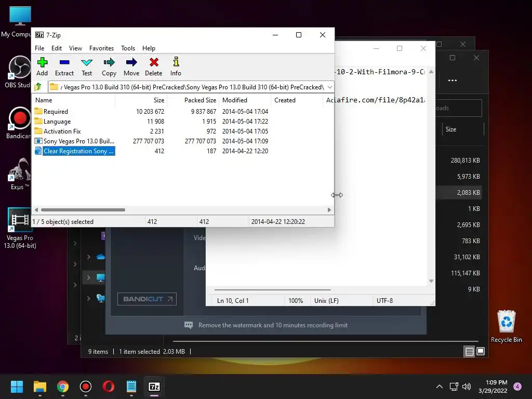Click the Notepad scroll up arrow
This screenshot has height=399, width=532.
click(431, 72)
